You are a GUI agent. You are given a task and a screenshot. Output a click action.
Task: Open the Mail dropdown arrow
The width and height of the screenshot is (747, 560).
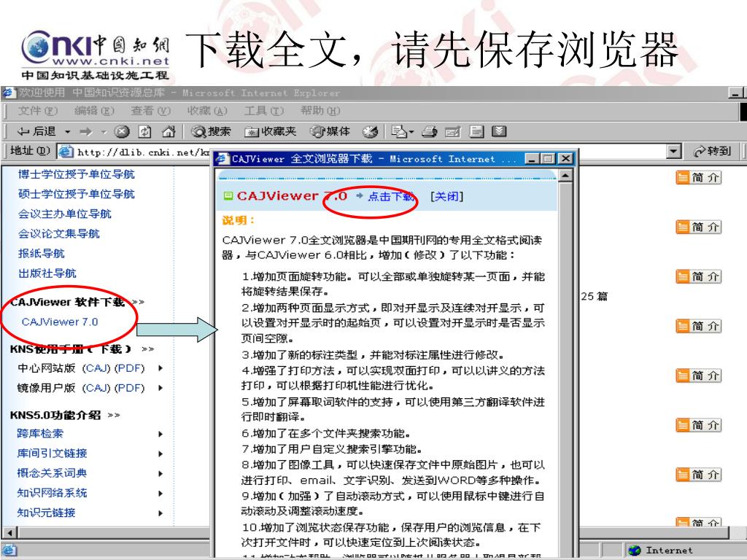411,132
